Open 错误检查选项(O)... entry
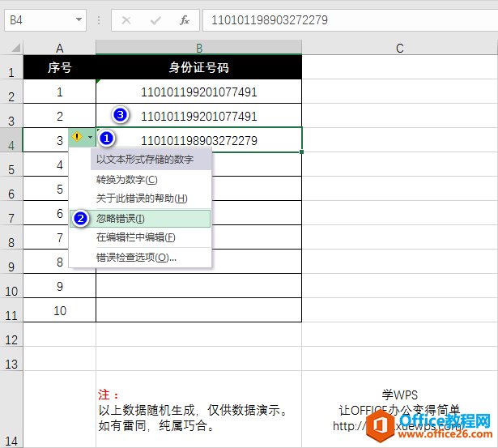Screen dimensions: 498x448 [136, 257]
